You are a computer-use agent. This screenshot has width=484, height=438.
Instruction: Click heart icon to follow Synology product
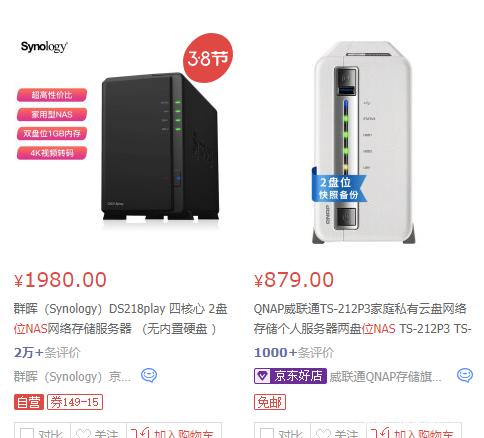click(83, 433)
